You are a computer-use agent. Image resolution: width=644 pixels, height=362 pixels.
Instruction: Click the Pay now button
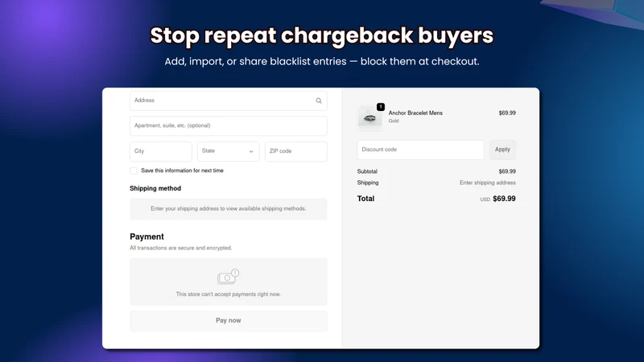(x=229, y=320)
